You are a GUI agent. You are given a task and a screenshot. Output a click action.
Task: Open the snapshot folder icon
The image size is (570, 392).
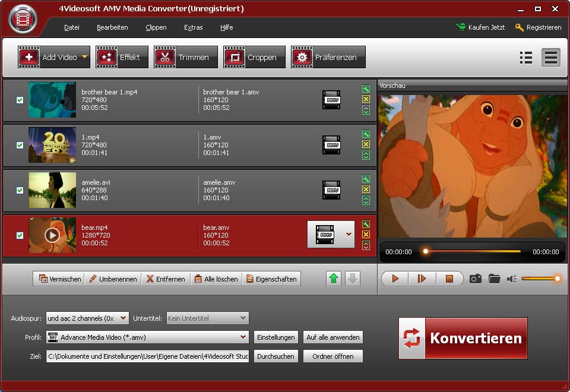[495, 279]
